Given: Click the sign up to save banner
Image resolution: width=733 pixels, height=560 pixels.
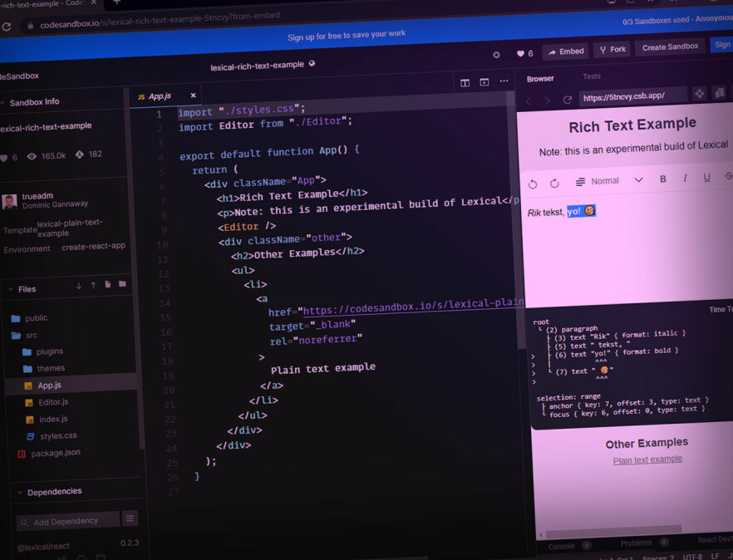Looking at the screenshot, I should (347, 35).
